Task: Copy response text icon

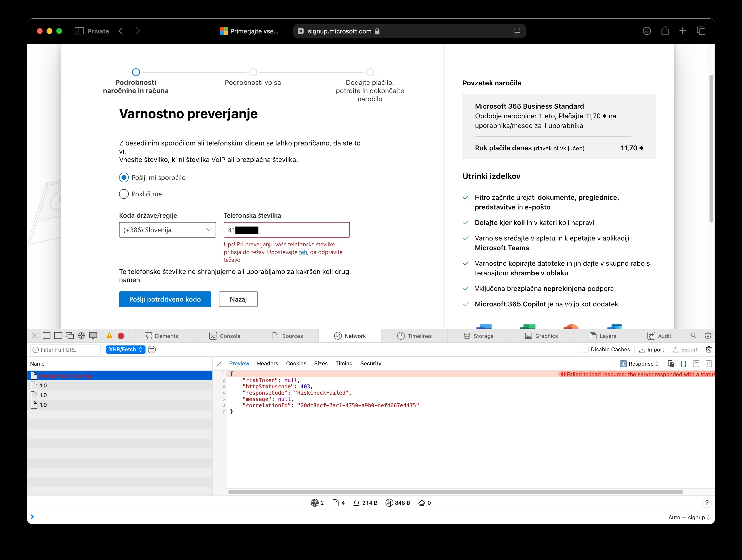Action: click(671, 363)
